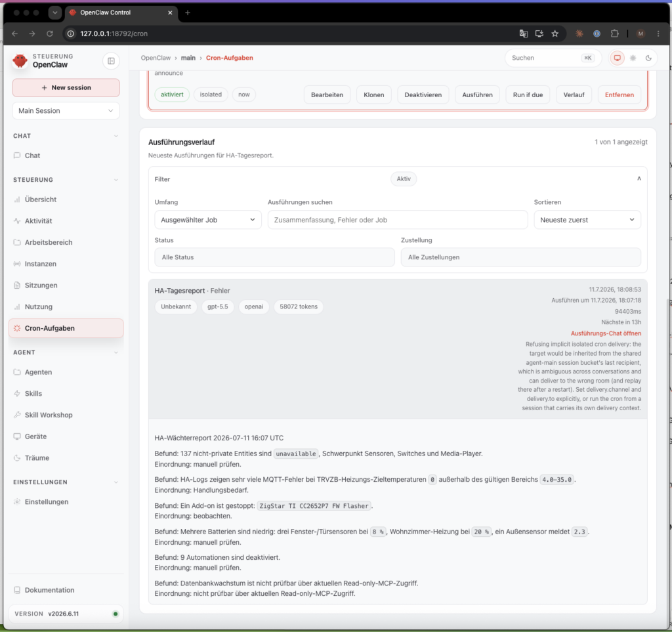Collapse the CHAT sidebar section
Screen dimensions: 672x632
[115, 136]
